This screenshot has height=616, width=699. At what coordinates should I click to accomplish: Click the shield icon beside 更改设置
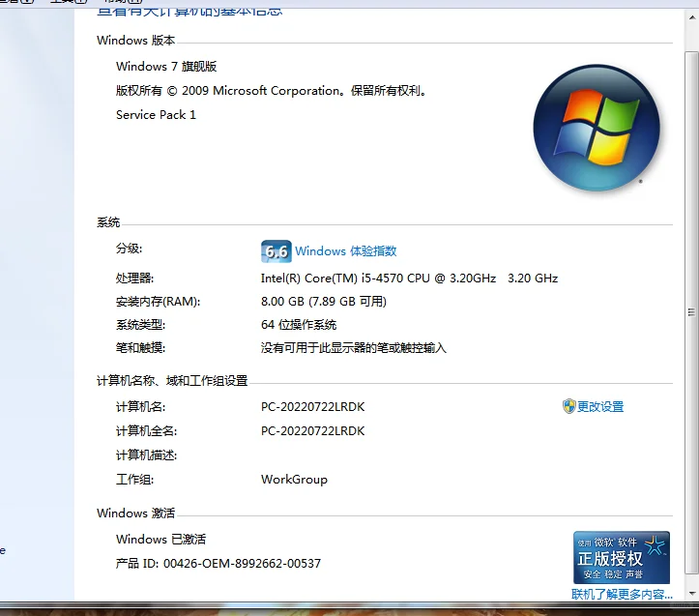point(568,406)
